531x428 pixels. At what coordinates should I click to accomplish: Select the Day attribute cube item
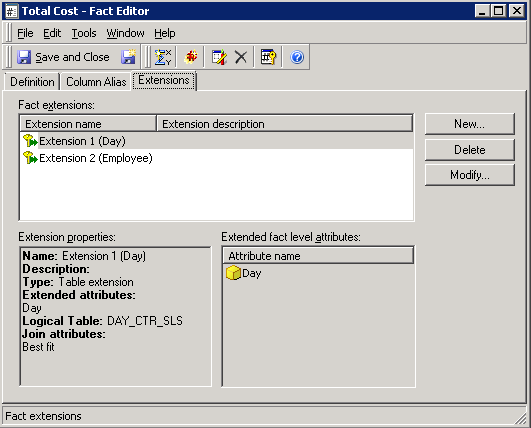point(243,273)
